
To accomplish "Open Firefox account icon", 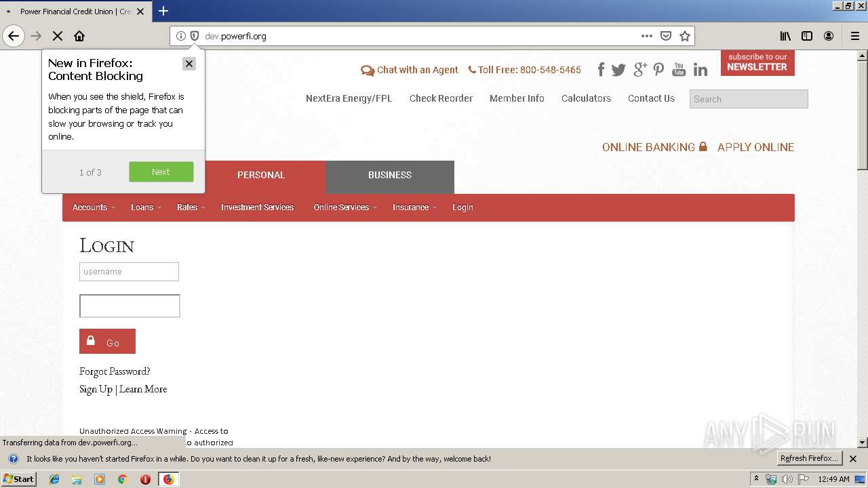I will 829,36.
